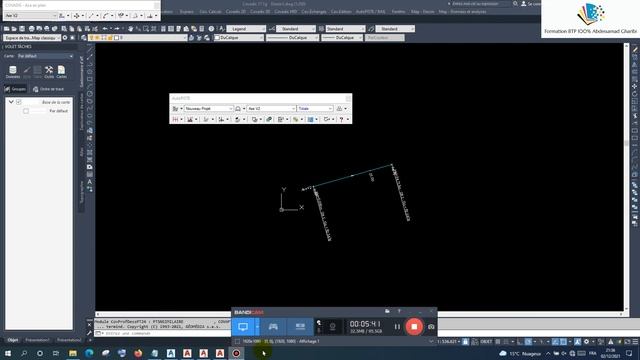640x360 pixels.
Task: Open File Explorer from the taskbar
Action: (x=73, y=353)
